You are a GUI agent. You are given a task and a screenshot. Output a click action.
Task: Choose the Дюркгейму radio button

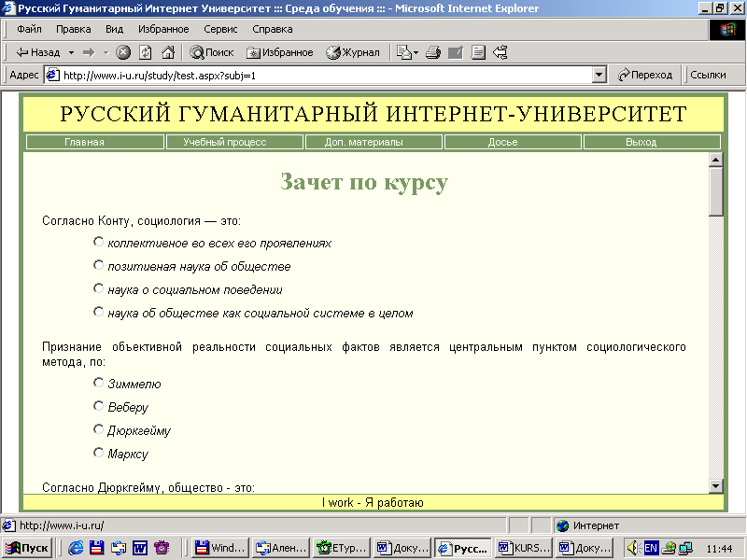[98, 429]
